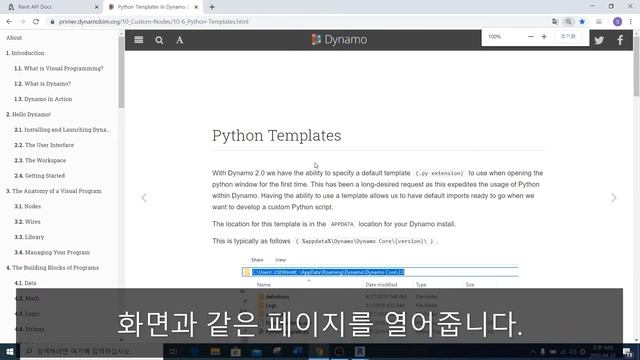Open Revit from the taskbar
This screenshot has height=360, width=640.
(360, 351)
